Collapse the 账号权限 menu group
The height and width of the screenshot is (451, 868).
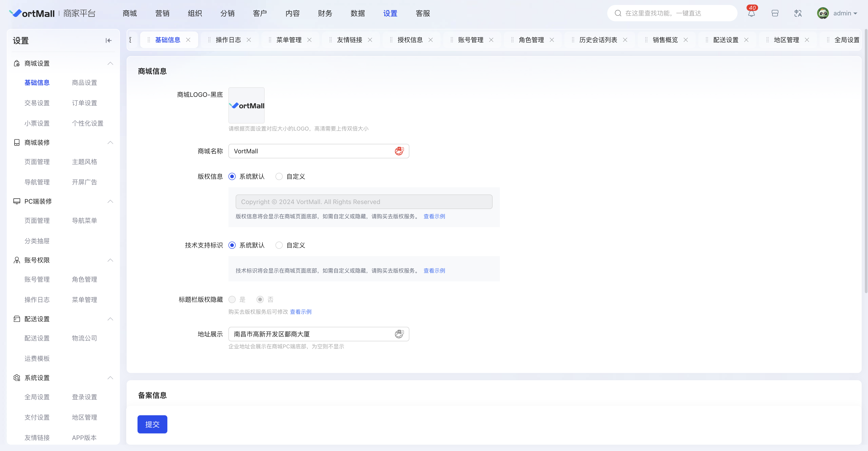click(110, 260)
